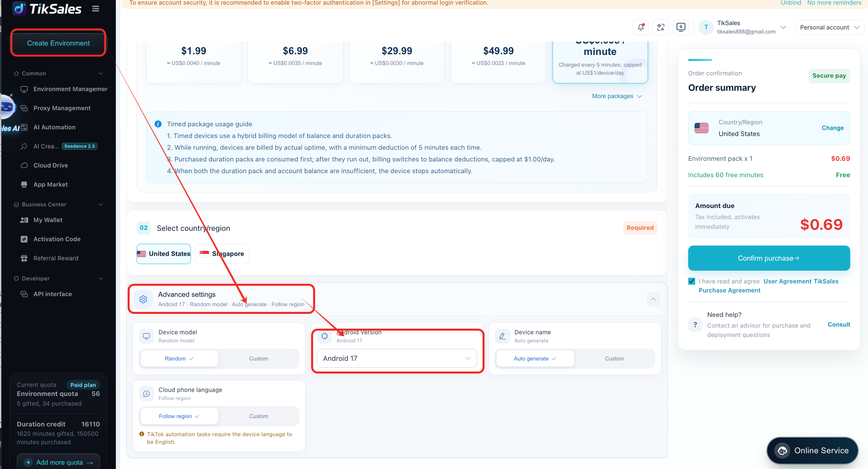This screenshot has height=469, width=868.
Task: Open the notifications bell
Action: [x=641, y=27]
